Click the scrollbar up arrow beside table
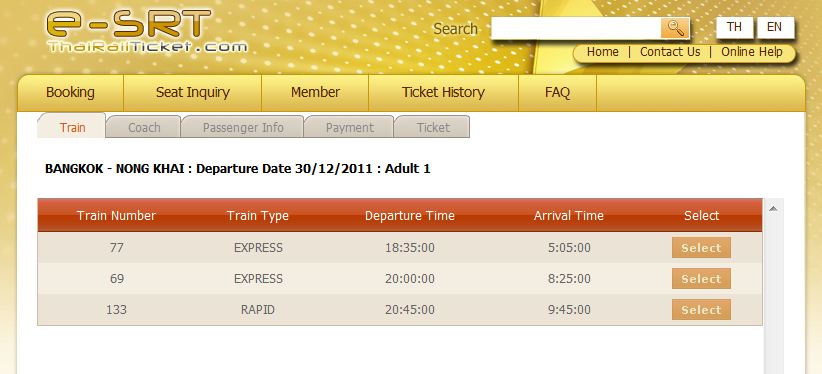Image resolution: width=822 pixels, height=374 pixels. coord(773,209)
